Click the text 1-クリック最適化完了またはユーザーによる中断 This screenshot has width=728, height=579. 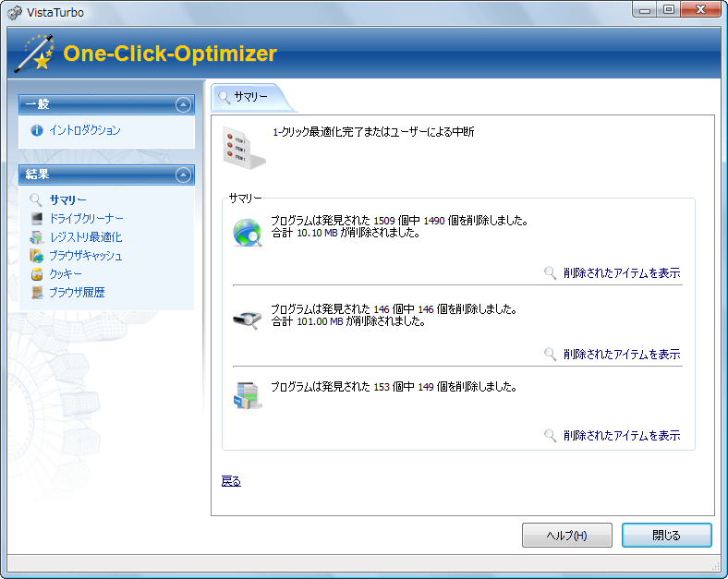tap(373, 132)
